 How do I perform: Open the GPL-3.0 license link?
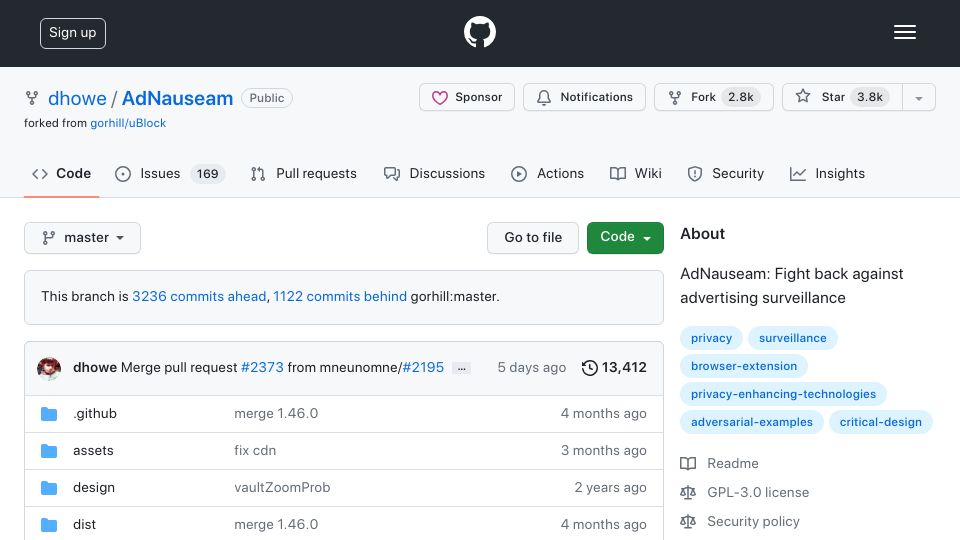click(x=745, y=492)
